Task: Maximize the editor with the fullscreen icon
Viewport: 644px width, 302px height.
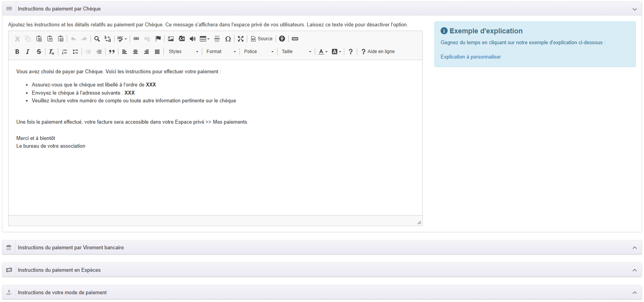Action: point(241,39)
